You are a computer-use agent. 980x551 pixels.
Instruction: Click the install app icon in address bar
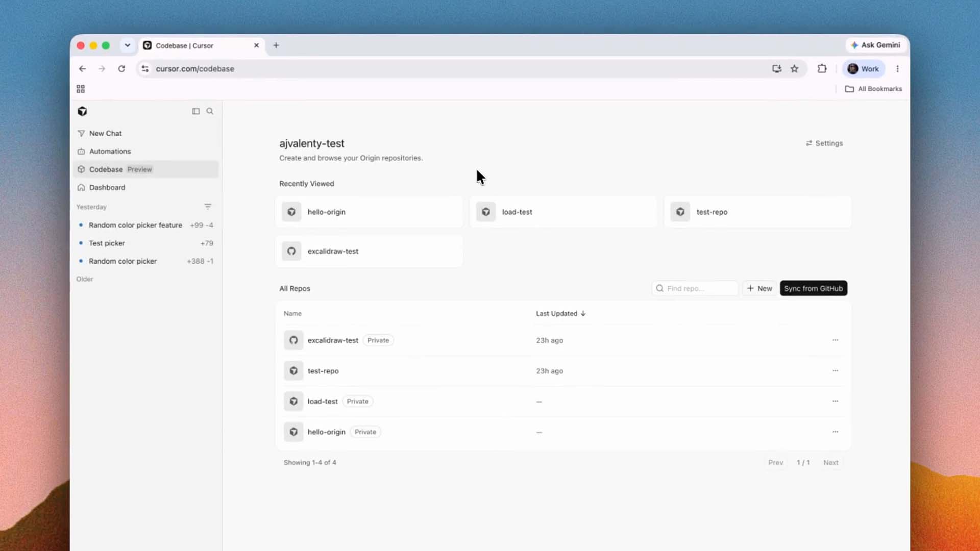tap(776, 69)
